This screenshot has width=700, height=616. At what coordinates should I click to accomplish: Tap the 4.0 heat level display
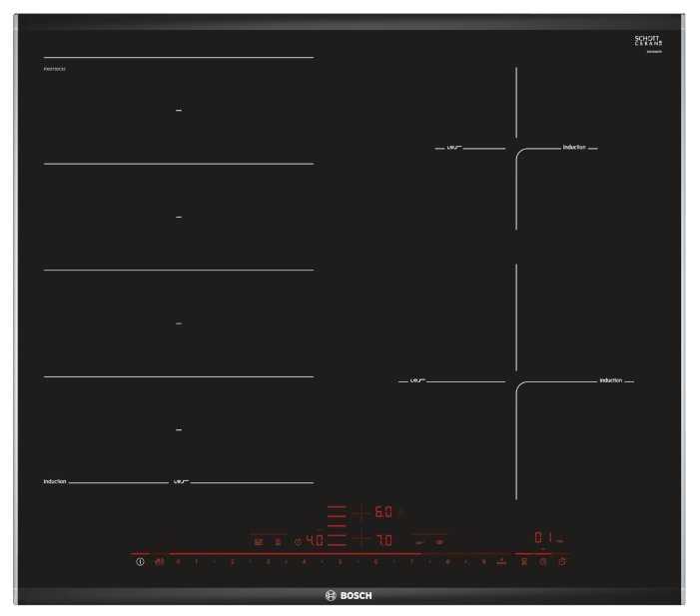tap(314, 540)
